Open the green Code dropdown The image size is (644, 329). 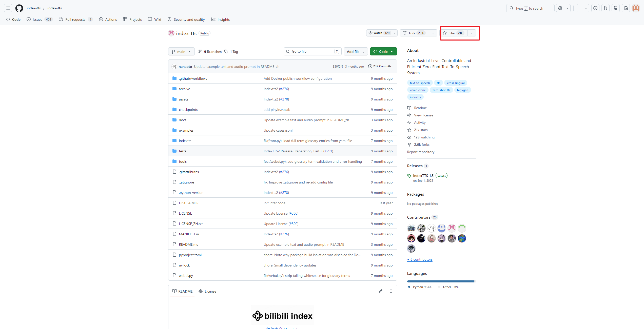pos(383,52)
